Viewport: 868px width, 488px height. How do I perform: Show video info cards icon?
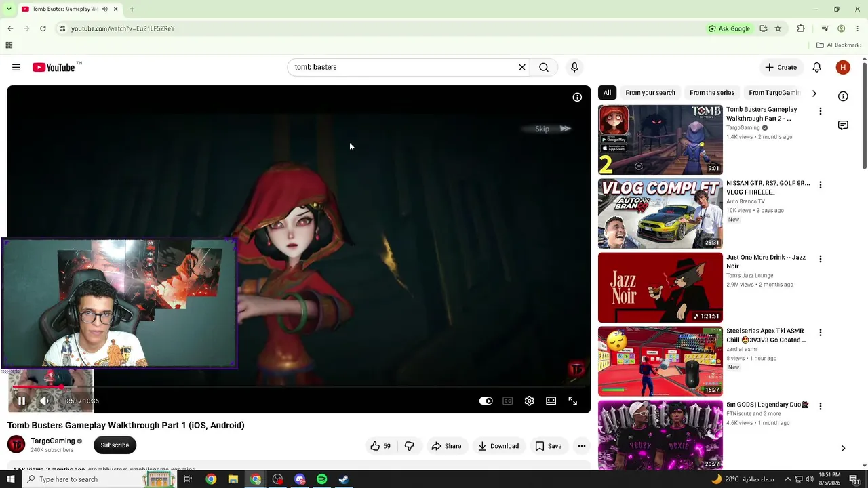577,97
